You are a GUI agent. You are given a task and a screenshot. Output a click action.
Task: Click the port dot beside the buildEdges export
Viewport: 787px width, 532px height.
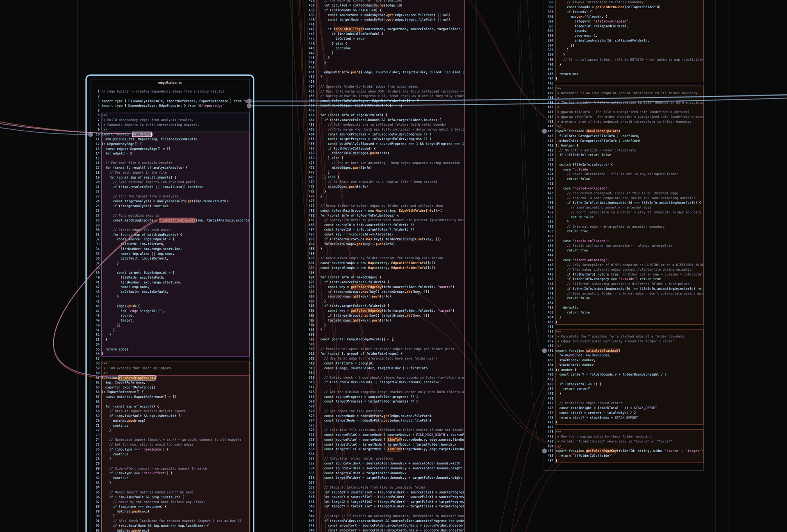(91, 134)
